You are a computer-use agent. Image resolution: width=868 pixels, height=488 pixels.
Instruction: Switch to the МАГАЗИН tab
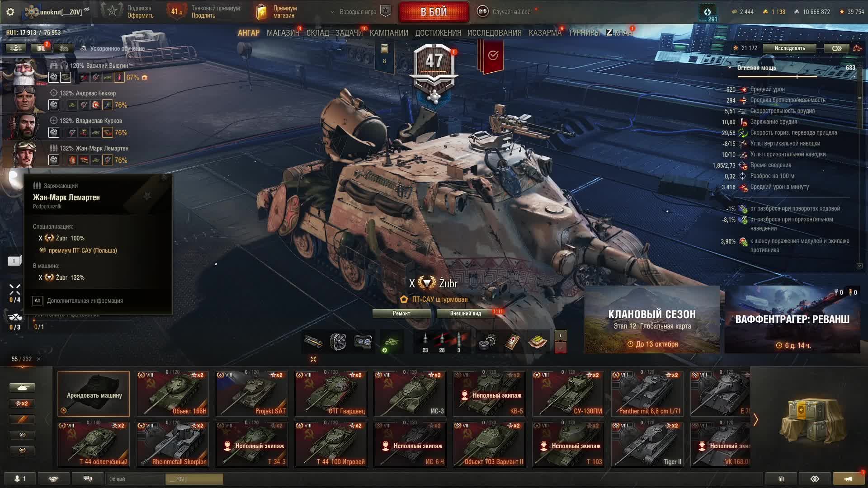283,33
